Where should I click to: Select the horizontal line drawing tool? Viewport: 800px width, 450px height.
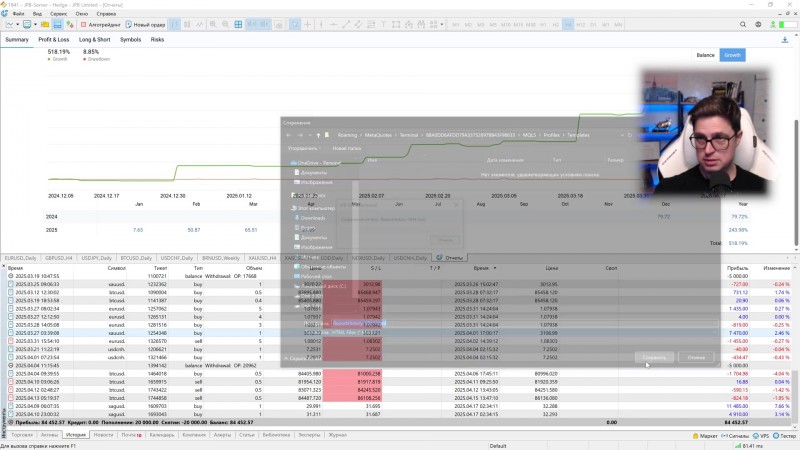point(333,24)
